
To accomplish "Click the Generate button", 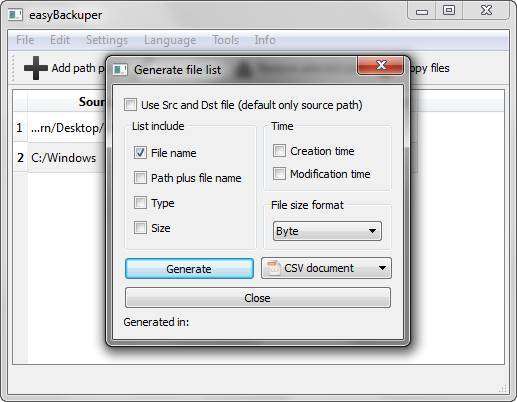I will tap(189, 269).
